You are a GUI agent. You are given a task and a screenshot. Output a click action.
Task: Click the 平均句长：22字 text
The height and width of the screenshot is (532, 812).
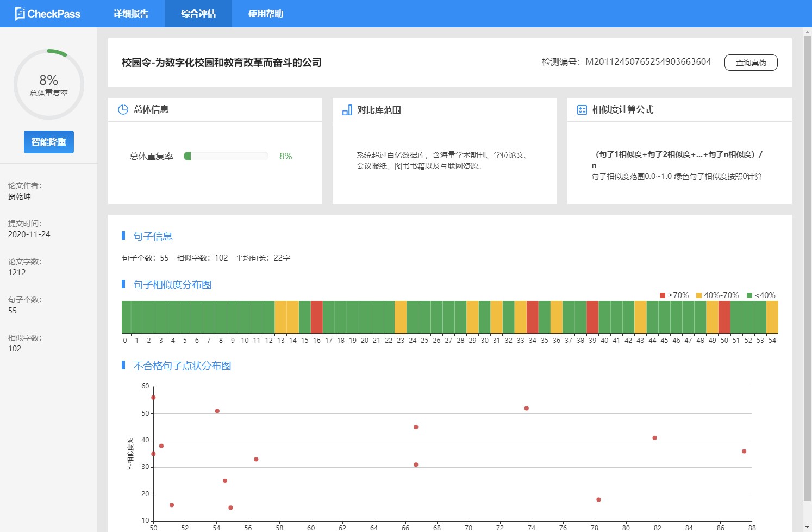263,258
